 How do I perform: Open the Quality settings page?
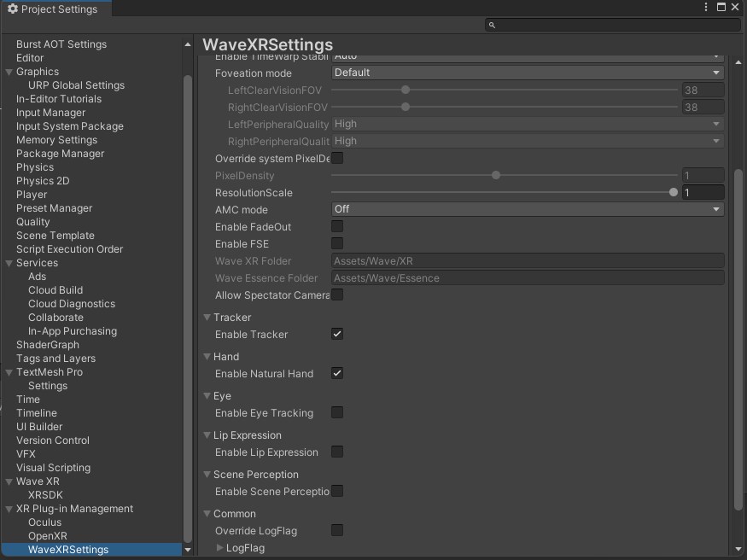click(33, 222)
